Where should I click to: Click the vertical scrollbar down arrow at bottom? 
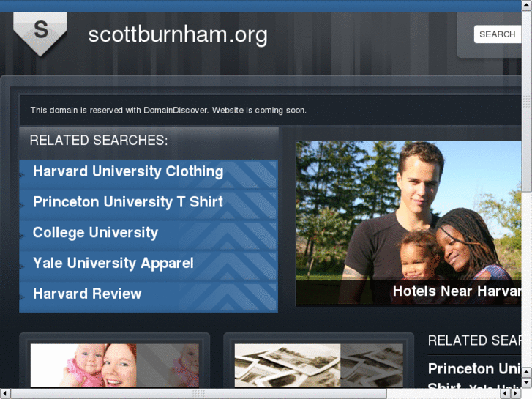tap(527, 383)
